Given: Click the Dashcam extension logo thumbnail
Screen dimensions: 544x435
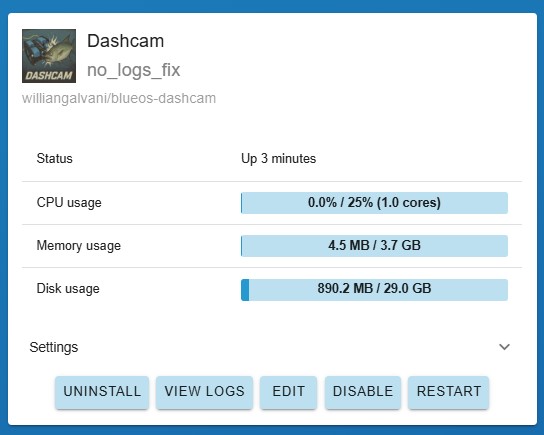Looking at the screenshot, I should (49, 56).
